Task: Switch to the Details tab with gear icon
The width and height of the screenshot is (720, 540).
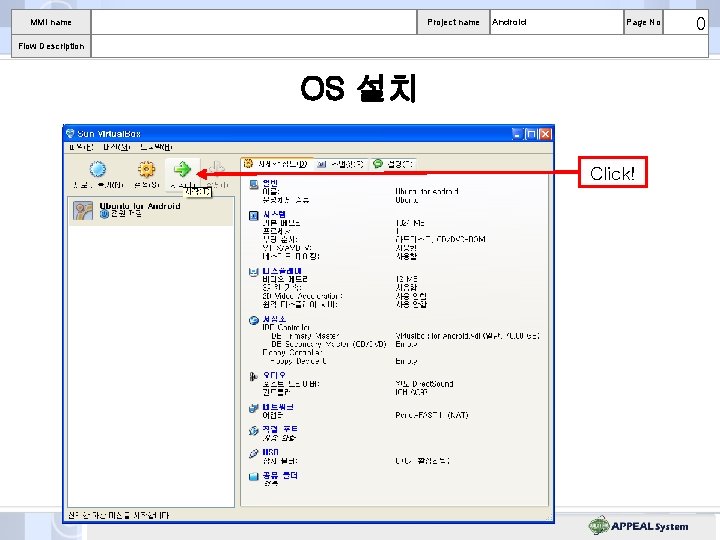Action: tap(277, 163)
